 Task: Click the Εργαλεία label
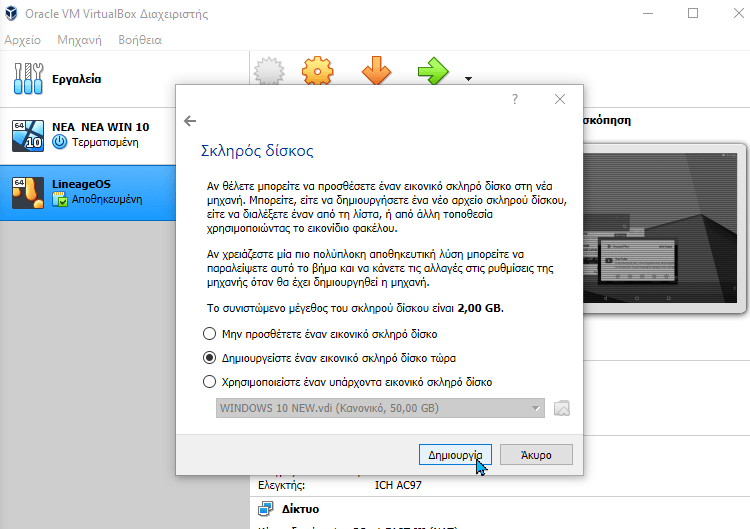click(x=77, y=79)
